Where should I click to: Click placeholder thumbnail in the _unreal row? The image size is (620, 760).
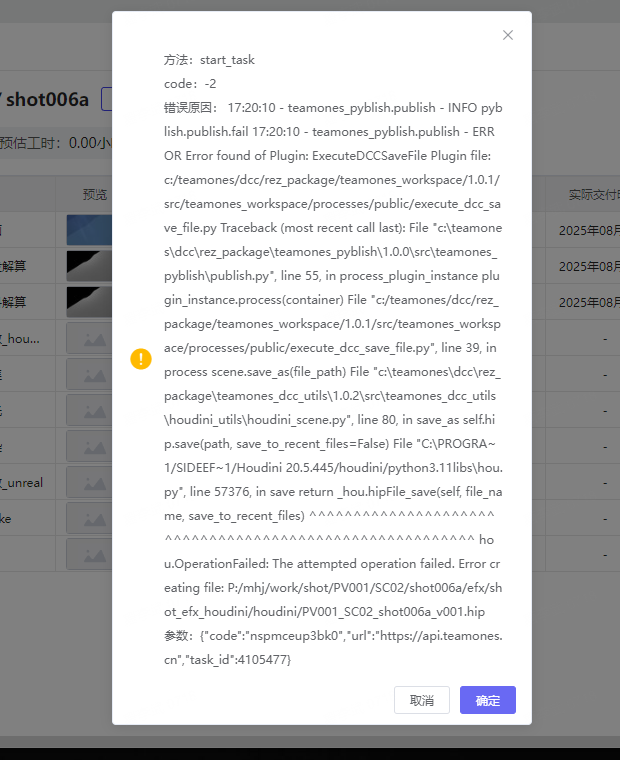coord(89,482)
